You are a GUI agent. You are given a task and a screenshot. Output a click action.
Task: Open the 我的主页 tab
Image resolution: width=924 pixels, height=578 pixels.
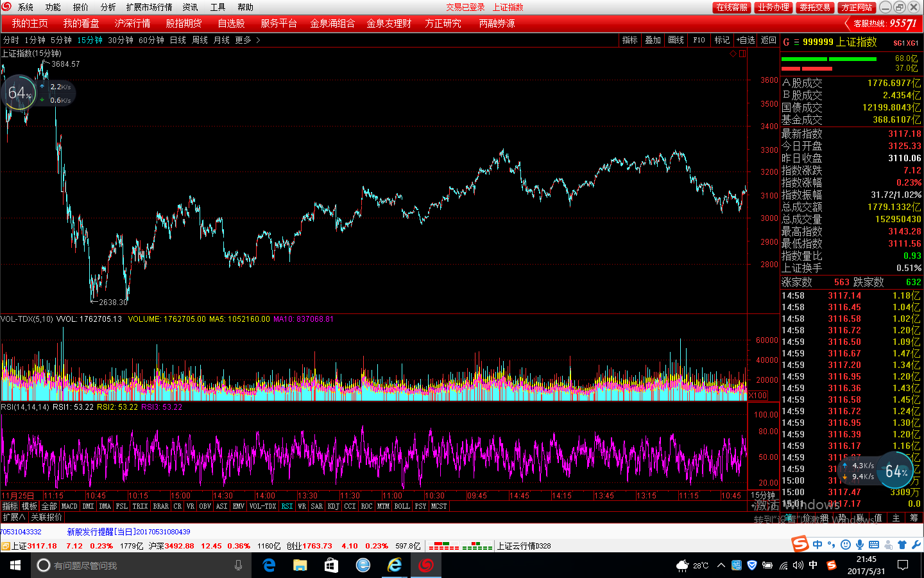tap(30, 23)
